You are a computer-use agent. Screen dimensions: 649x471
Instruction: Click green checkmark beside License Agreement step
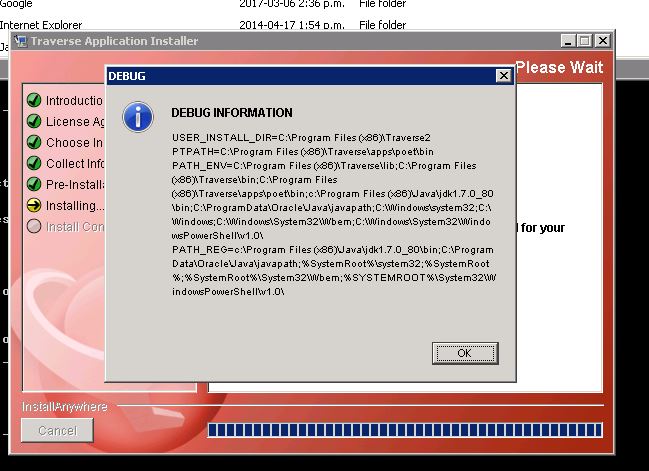tap(34, 121)
